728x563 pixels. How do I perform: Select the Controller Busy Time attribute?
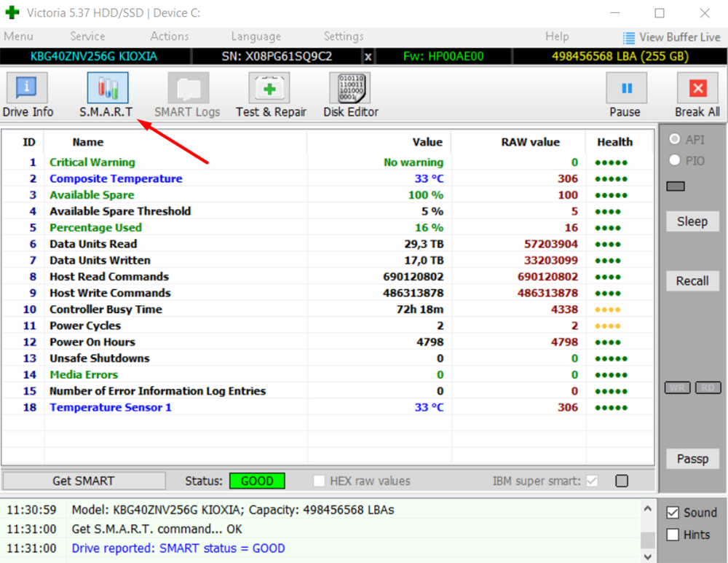click(106, 310)
